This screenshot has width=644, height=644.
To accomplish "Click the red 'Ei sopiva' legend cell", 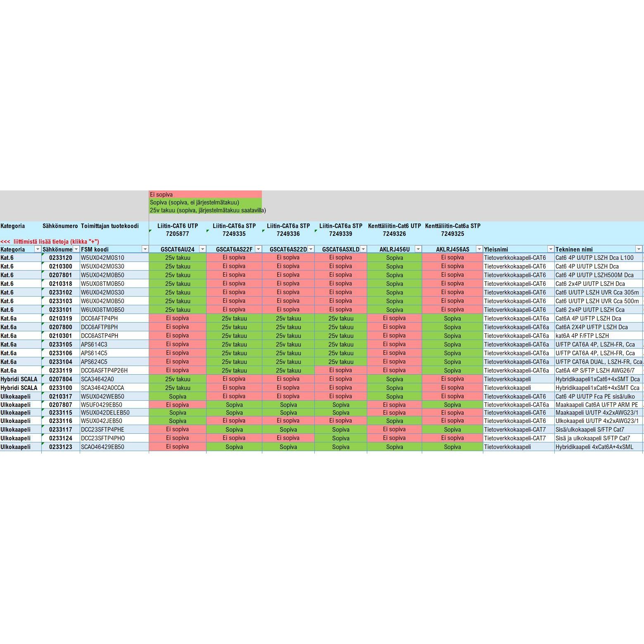I will (x=205, y=195).
